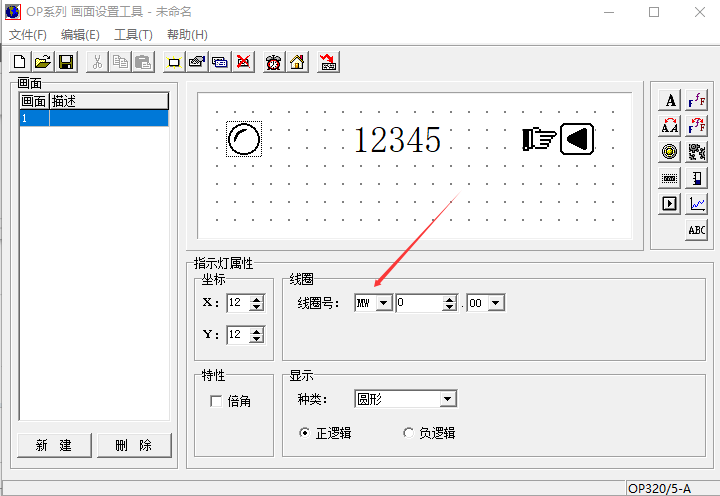Open the 00 bit number dropdown
Image resolution: width=720 pixels, height=496 pixels.
click(x=496, y=303)
